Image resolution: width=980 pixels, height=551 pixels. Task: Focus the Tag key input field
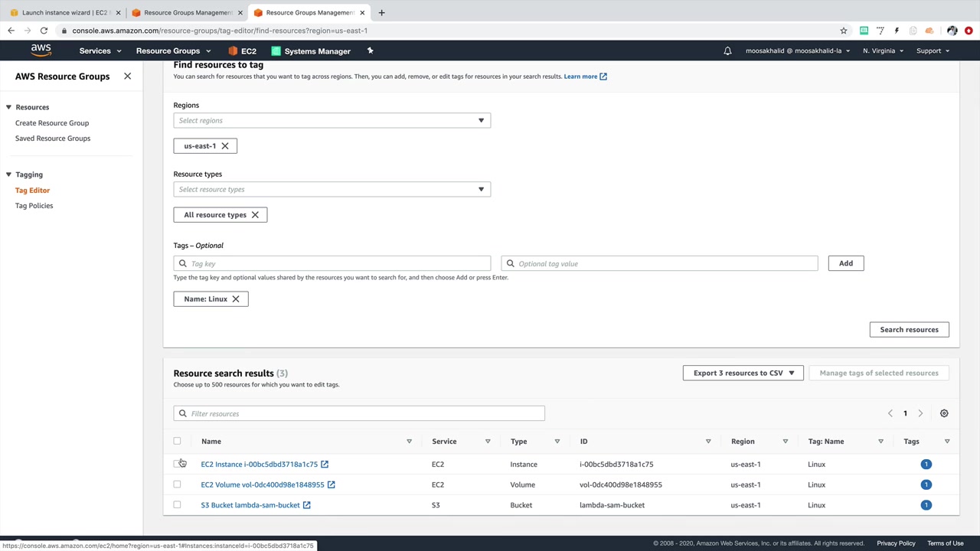coord(332,263)
